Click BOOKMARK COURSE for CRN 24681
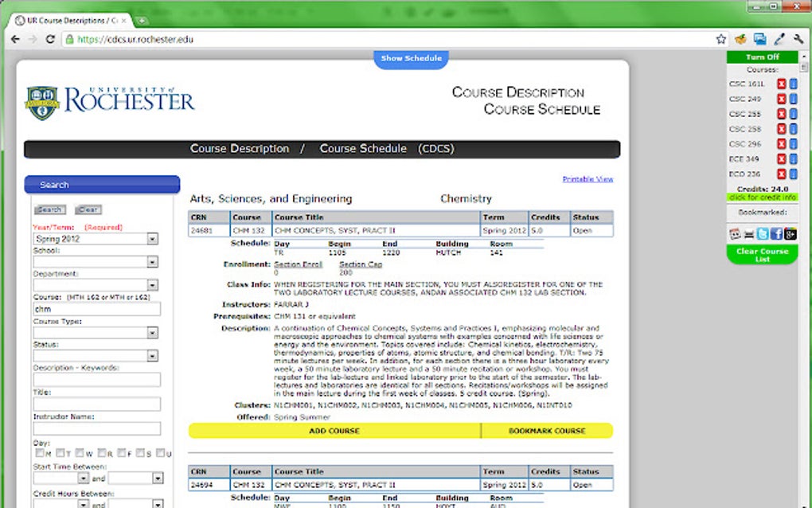This screenshot has height=508, width=812. pos(547,431)
